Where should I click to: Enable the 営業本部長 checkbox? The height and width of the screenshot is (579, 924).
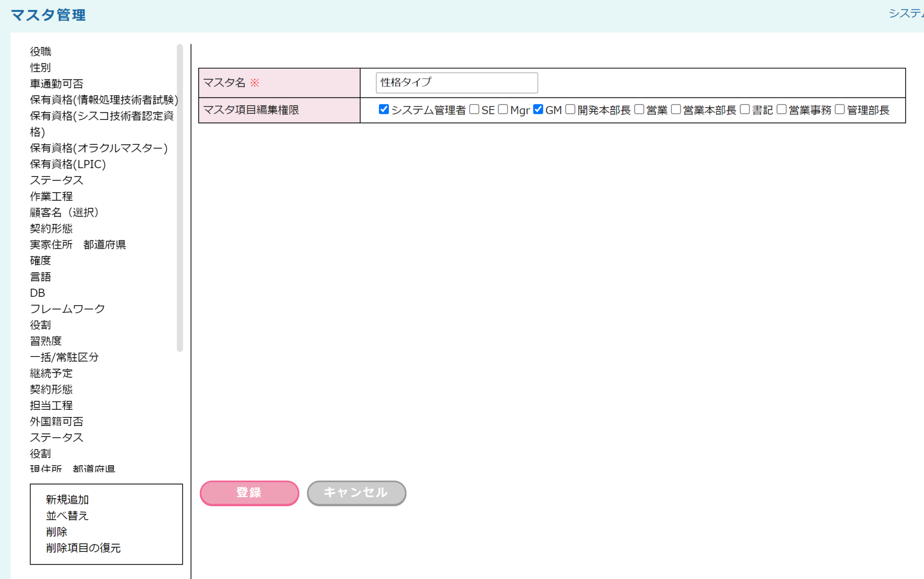click(x=676, y=109)
